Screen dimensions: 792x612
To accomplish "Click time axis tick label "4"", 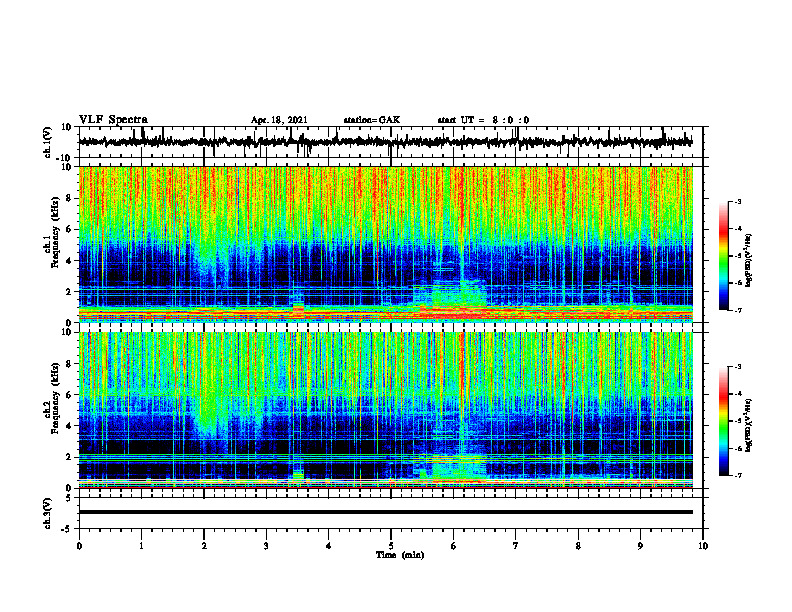I will tap(329, 546).
